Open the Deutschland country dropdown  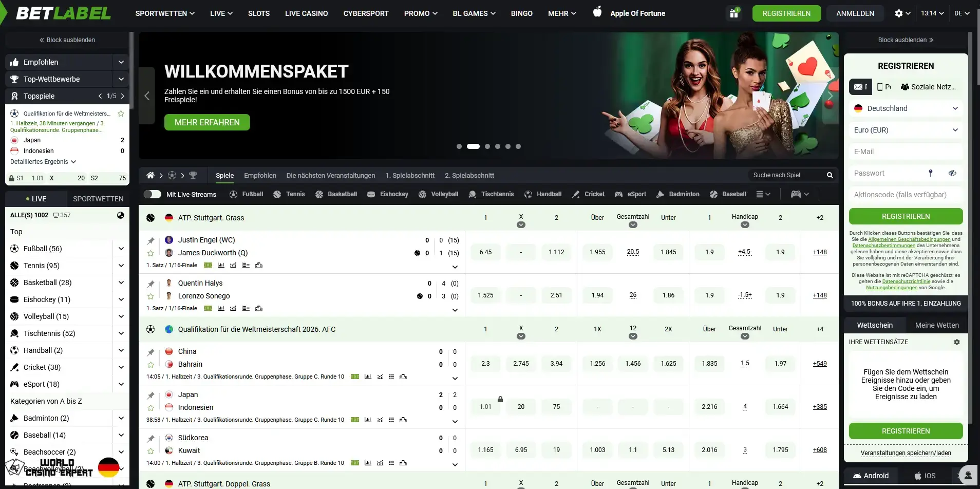tap(906, 108)
